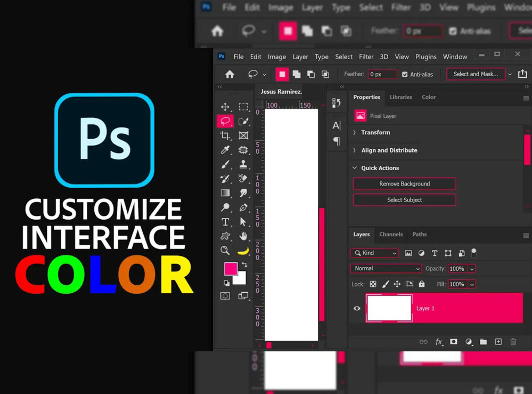
Task: Open the Filter menu
Action: coord(366,57)
